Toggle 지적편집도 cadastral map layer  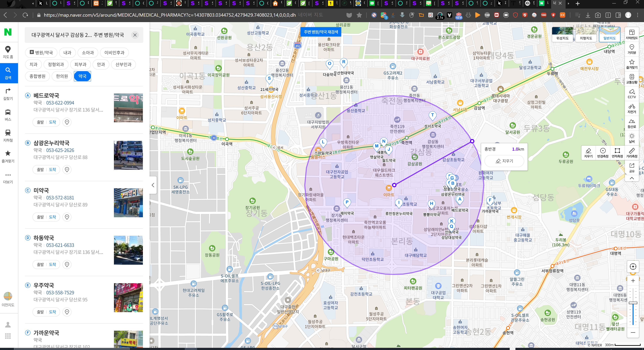632,34
